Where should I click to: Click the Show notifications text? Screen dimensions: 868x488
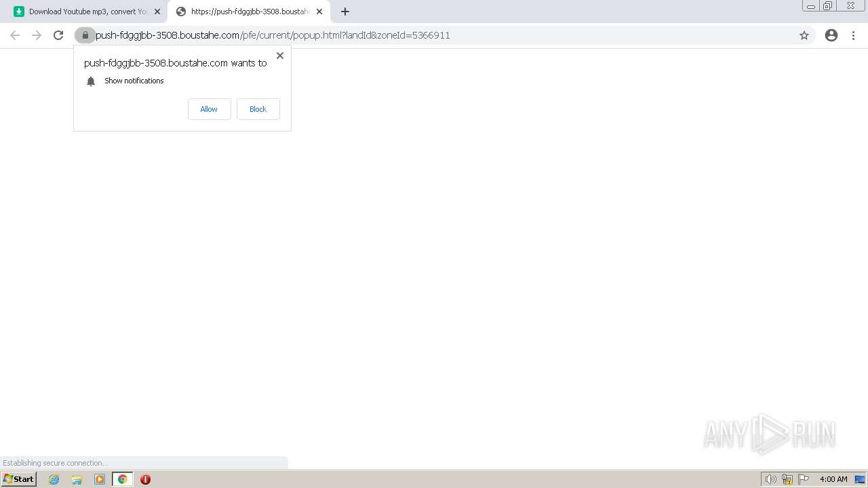[x=134, y=81]
